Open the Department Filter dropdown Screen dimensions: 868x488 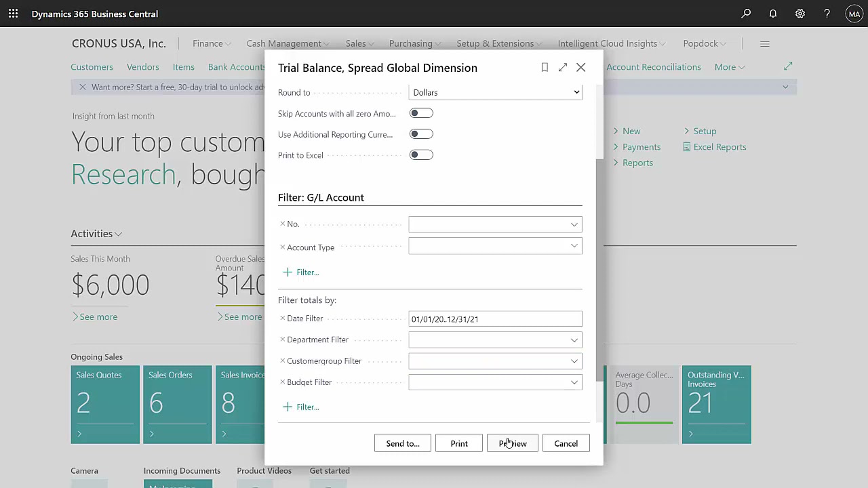pos(574,340)
